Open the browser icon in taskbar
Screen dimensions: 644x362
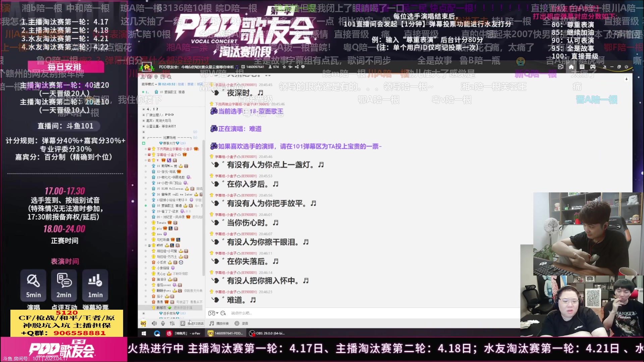pyautogui.click(x=157, y=333)
